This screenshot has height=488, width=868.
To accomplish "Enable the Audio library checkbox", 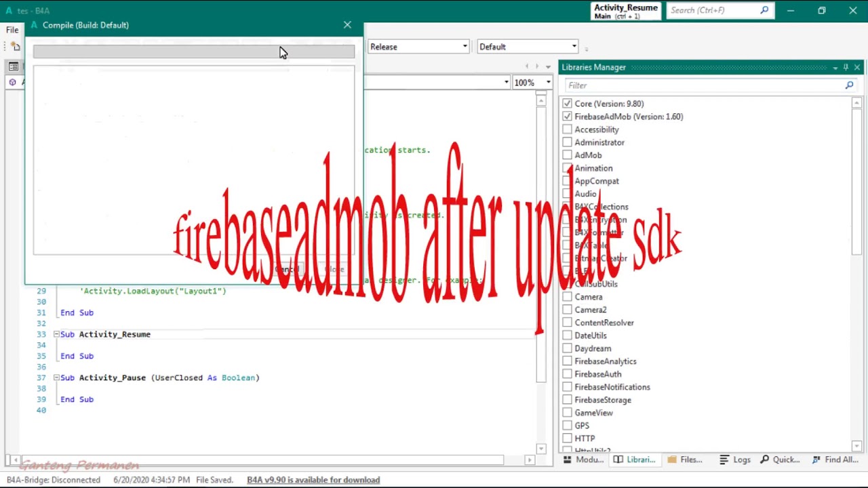I will (567, 194).
